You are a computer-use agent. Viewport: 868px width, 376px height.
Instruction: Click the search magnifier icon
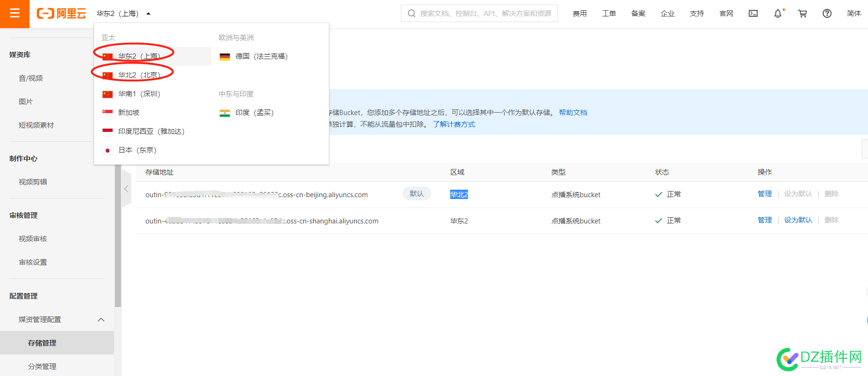click(411, 14)
